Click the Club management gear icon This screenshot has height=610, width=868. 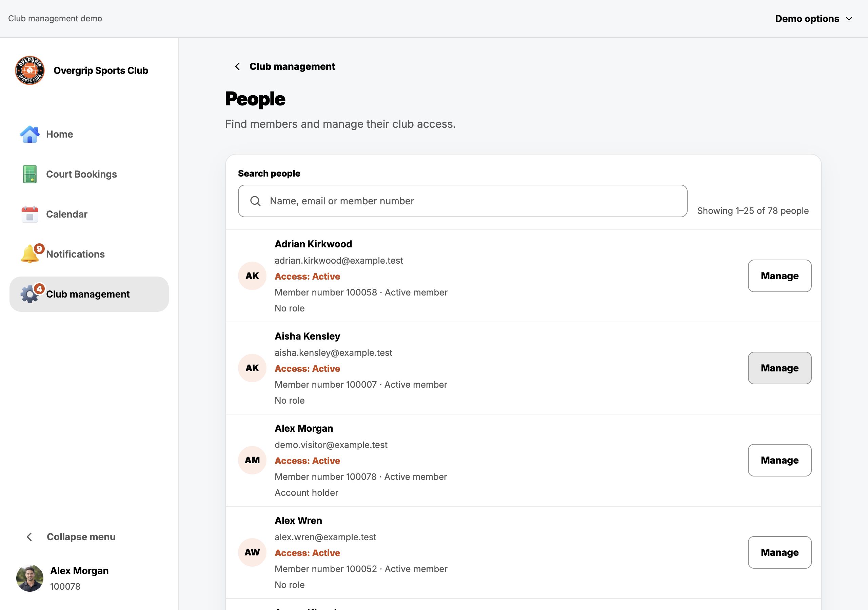pyautogui.click(x=29, y=294)
